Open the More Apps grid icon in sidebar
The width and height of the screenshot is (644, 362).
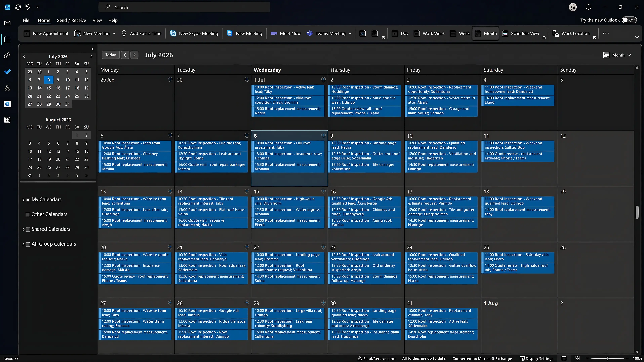coord(7,120)
